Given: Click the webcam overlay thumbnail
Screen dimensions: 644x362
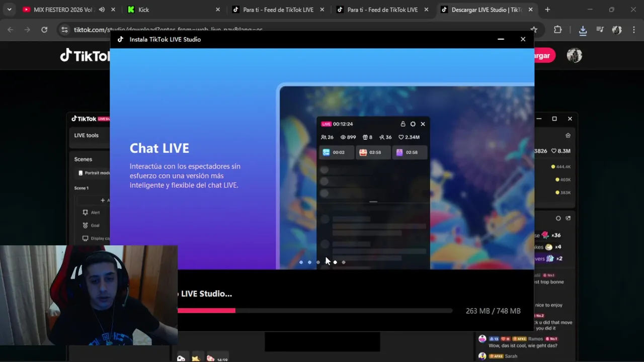Looking at the screenshot, I should pyautogui.click(x=89, y=295).
